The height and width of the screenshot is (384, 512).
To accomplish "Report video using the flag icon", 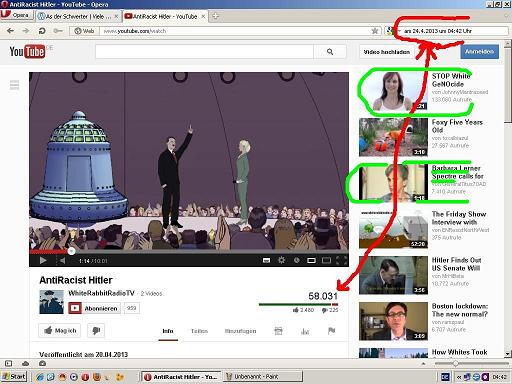I will [x=331, y=331].
